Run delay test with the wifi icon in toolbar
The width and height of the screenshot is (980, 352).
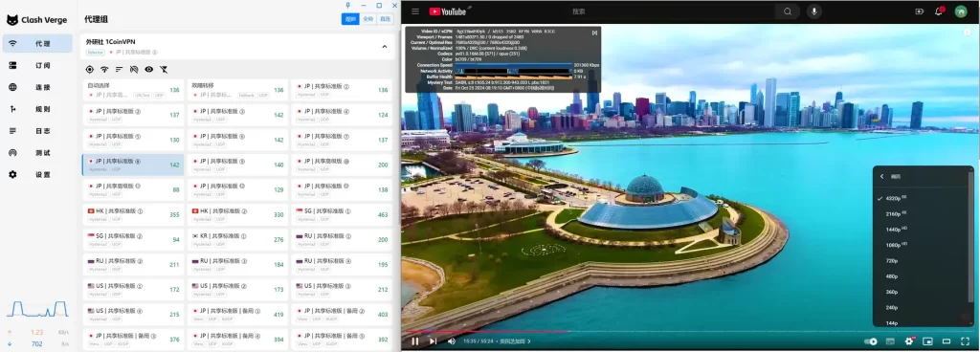pos(104,69)
